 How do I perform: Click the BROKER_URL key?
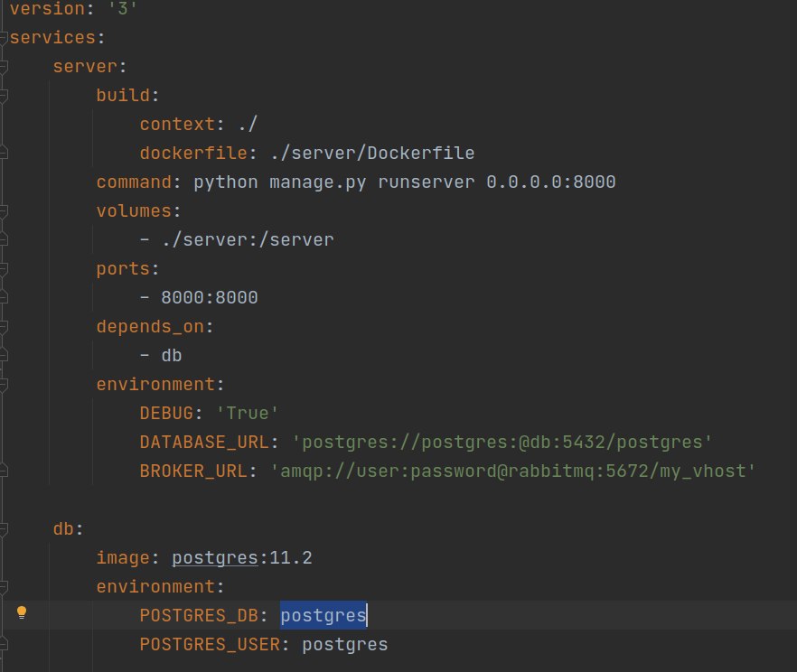point(193,471)
